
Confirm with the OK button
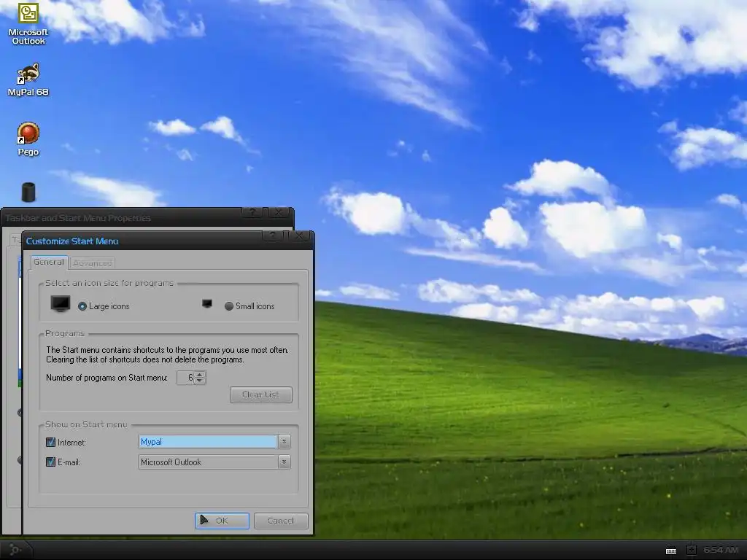[x=222, y=521]
